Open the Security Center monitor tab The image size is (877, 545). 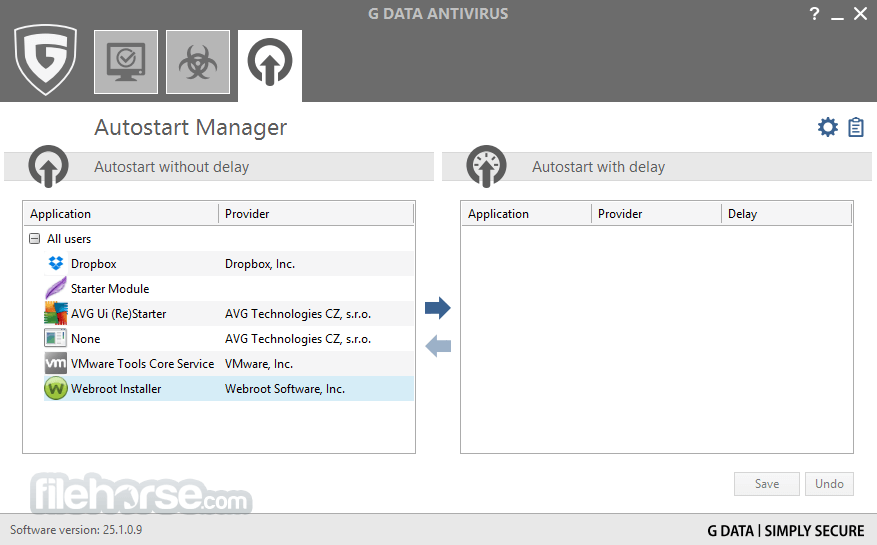(126, 62)
